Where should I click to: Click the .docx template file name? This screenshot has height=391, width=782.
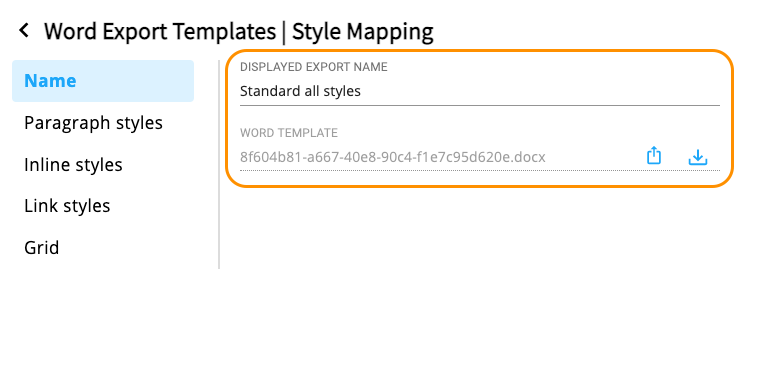pyautogui.click(x=392, y=158)
